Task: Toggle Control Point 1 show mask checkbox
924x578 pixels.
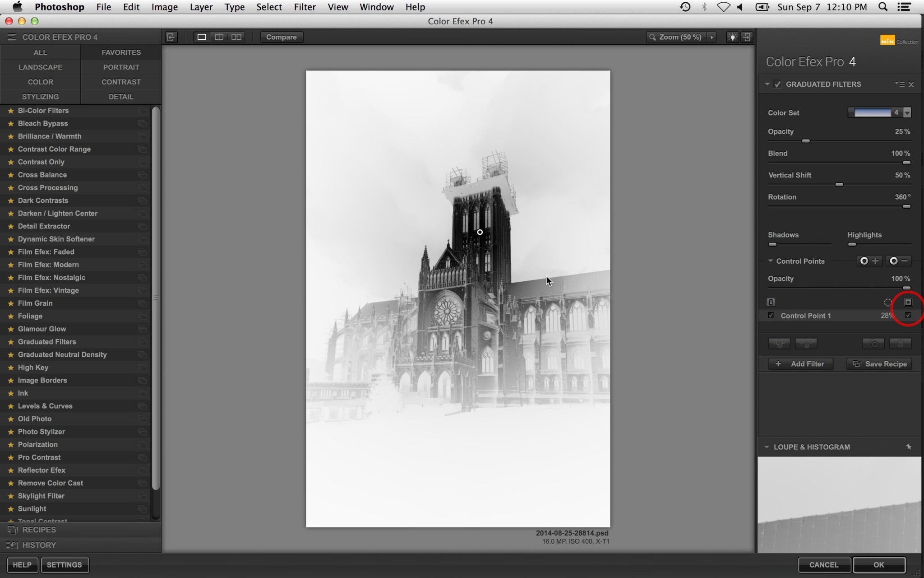Action: (908, 315)
